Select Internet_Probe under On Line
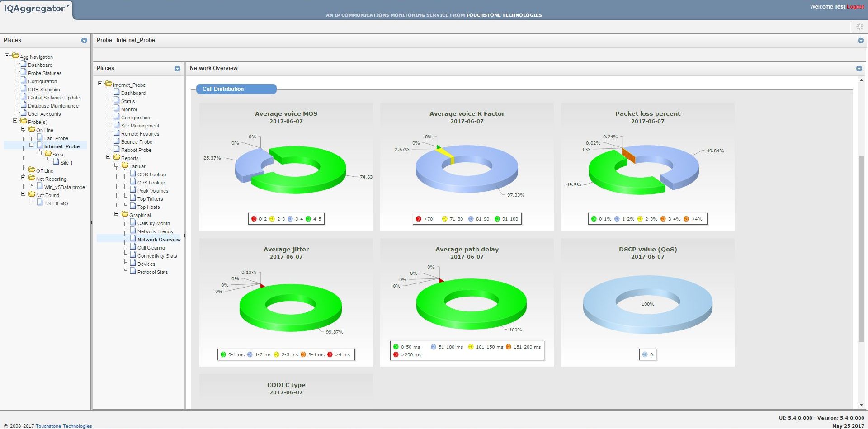Image resolution: width=868 pixels, height=429 pixels. coord(62,146)
